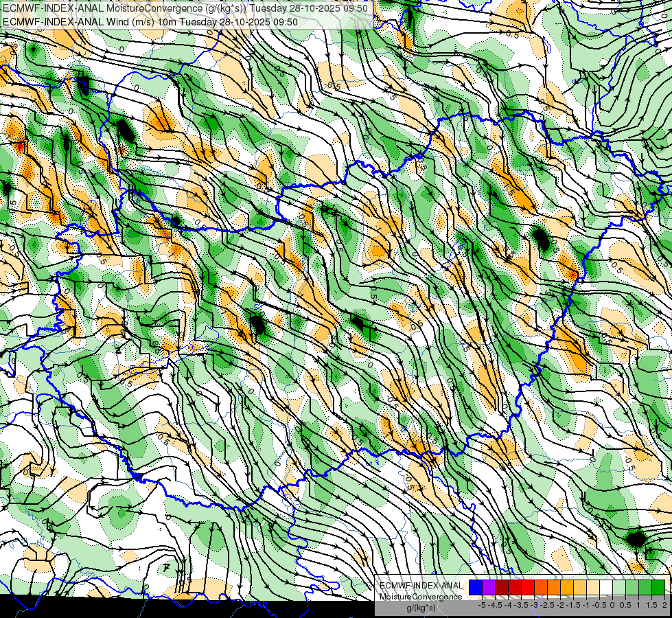Select pale peach swatch between -1 and -0.5
This screenshot has height=618, width=672.
pos(593,587)
